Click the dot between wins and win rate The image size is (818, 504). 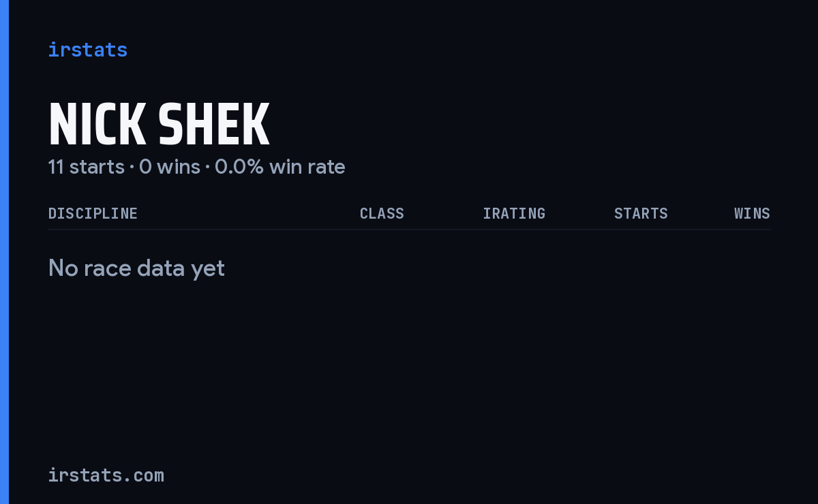click(208, 168)
